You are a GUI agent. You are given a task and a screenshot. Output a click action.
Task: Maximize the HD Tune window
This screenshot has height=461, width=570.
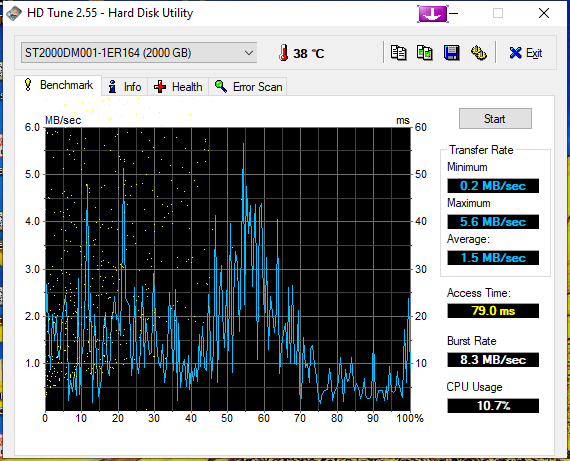coord(498,13)
